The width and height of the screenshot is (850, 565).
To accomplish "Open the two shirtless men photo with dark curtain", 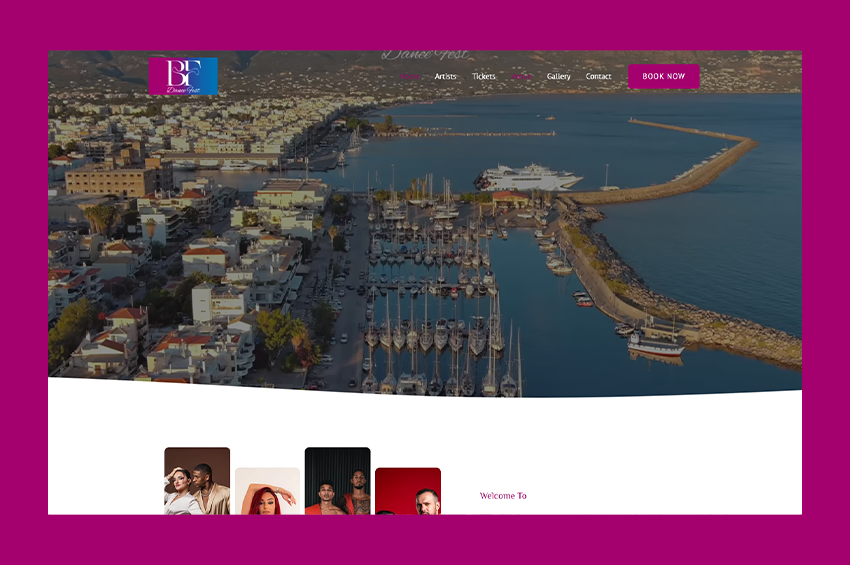I will 337,482.
